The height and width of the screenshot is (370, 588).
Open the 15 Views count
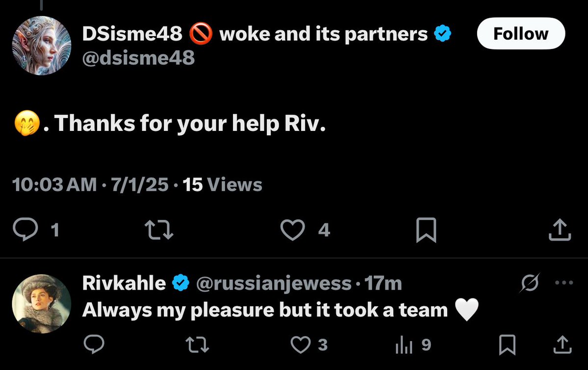click(x=222, y=185)
